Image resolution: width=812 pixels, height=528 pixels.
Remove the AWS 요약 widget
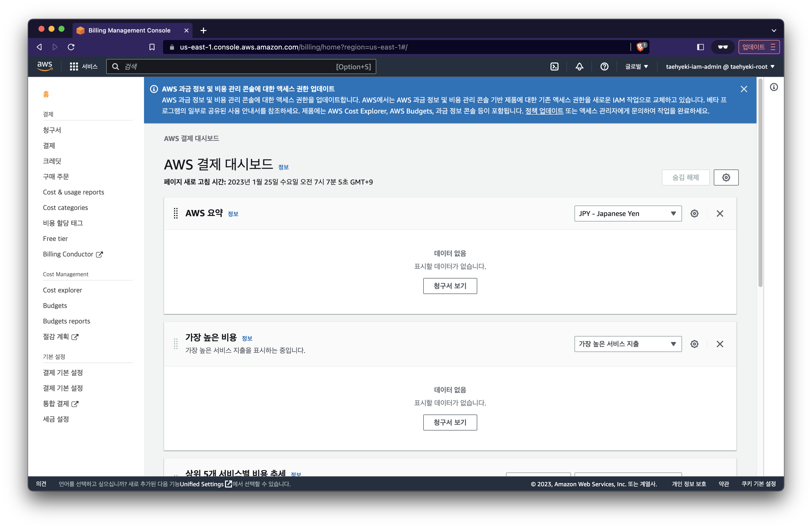click(x=720, y=213)
